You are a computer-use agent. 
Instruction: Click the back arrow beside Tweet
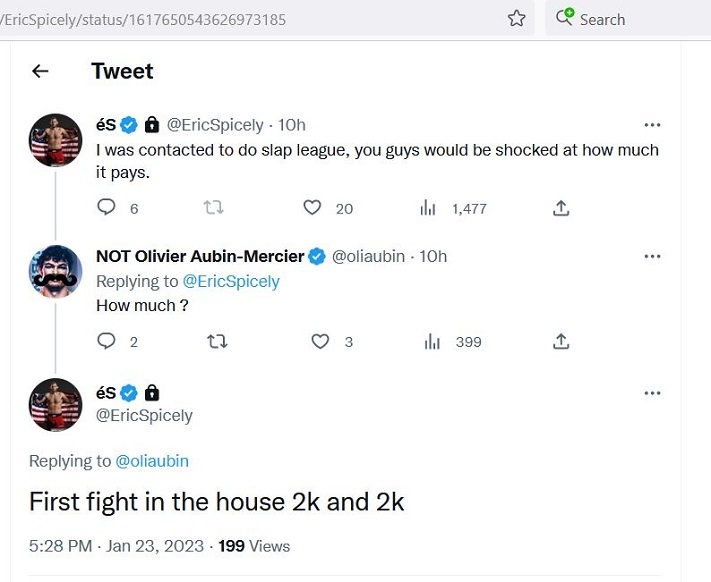click(x=40, y=71)
